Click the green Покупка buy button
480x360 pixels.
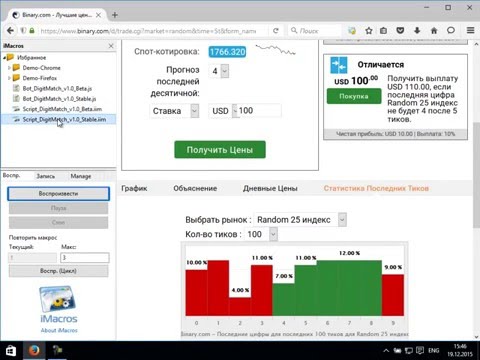point(354,96)
